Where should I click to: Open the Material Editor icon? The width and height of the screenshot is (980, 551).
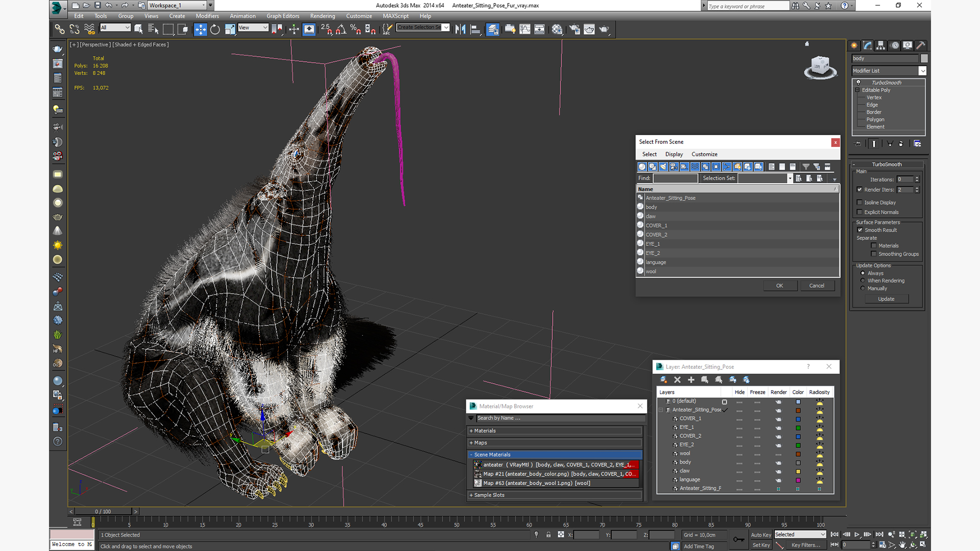pos(557,29)
